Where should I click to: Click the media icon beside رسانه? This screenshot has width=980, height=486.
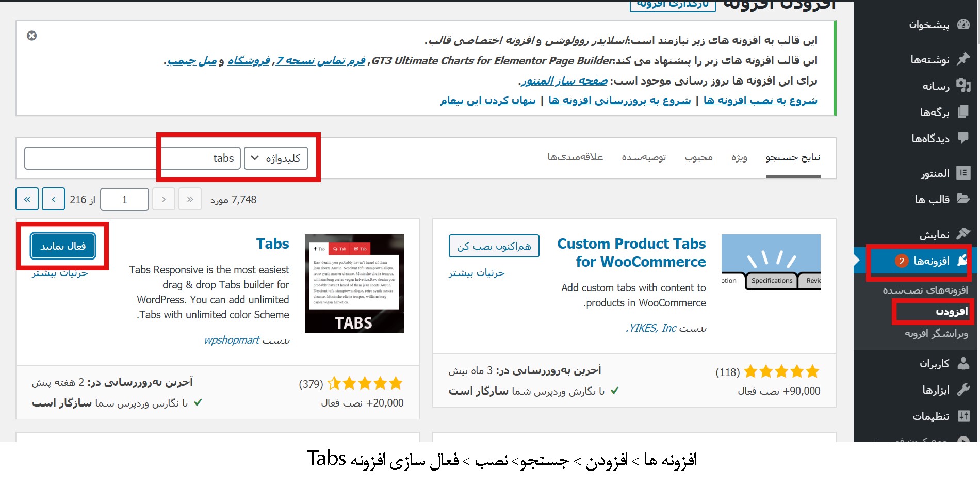click(963, 85)
